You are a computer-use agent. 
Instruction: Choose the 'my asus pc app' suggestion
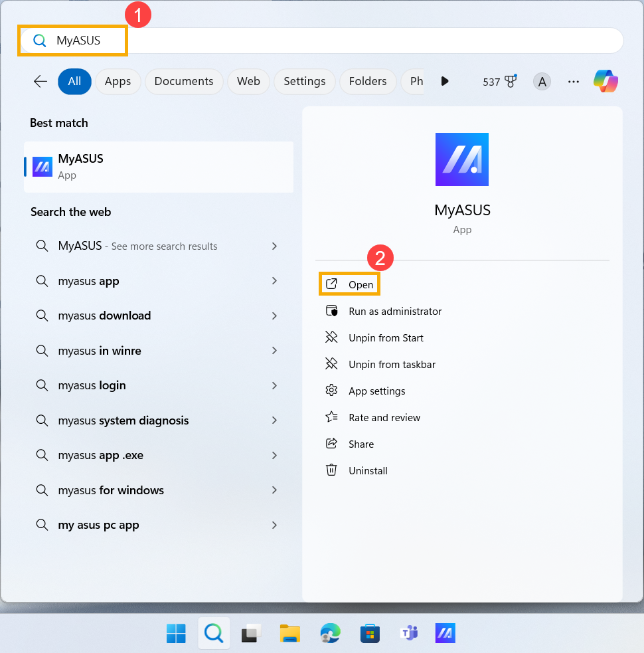pyautogui.click(x=159, y=525)
